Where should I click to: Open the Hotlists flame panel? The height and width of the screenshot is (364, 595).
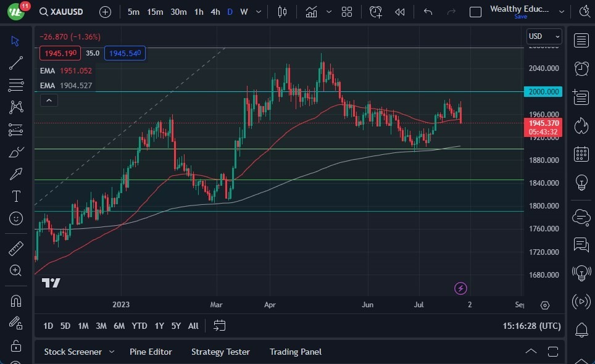581,126
